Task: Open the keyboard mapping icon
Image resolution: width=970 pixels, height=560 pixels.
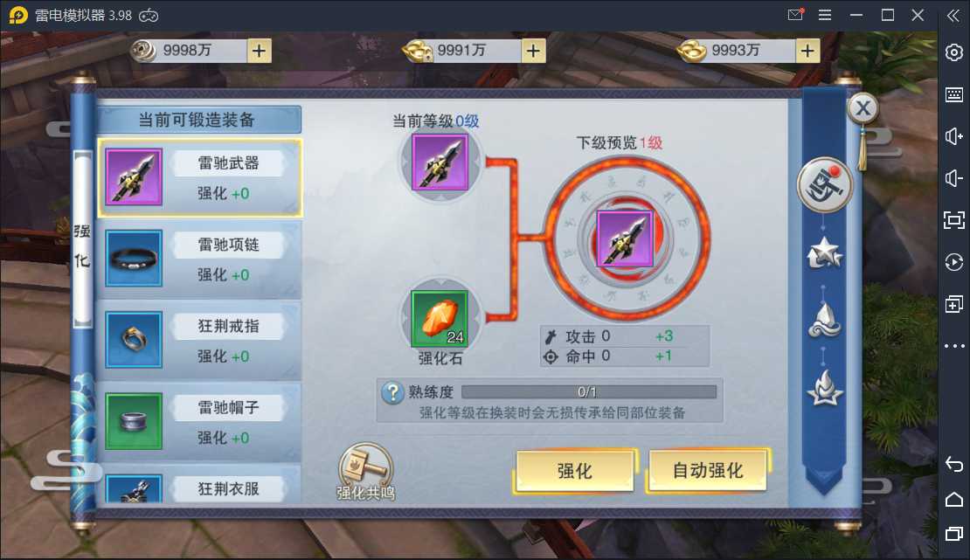Action: [954, 94]
